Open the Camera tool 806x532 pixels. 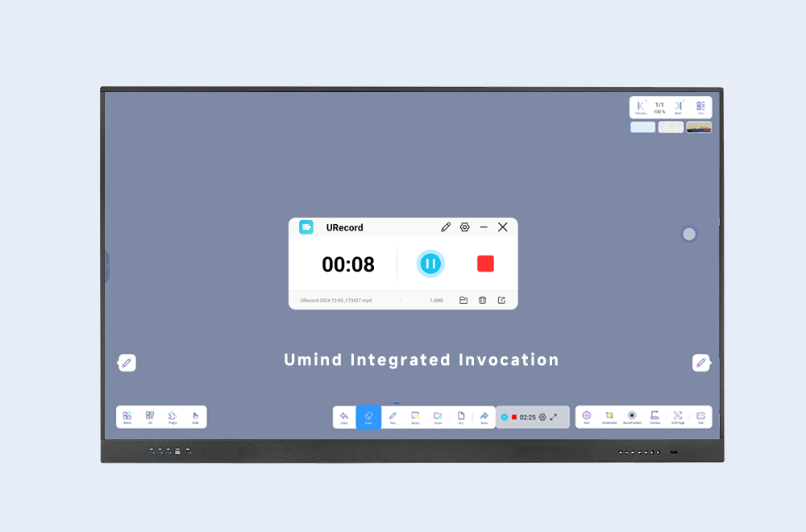(x=654, y=417)
